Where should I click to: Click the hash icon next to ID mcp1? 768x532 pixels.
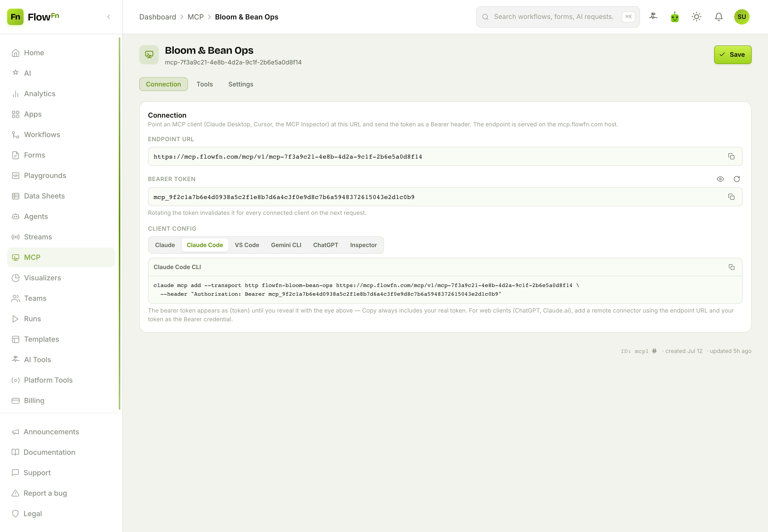654,351
